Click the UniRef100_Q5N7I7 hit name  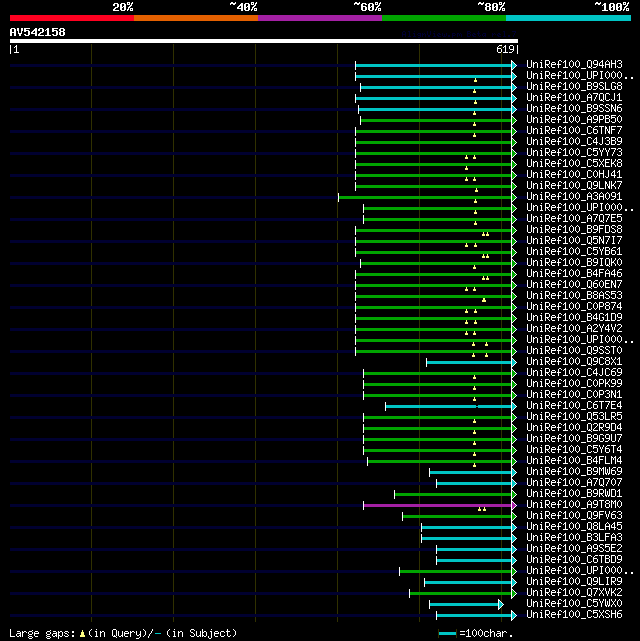(574, 241)
